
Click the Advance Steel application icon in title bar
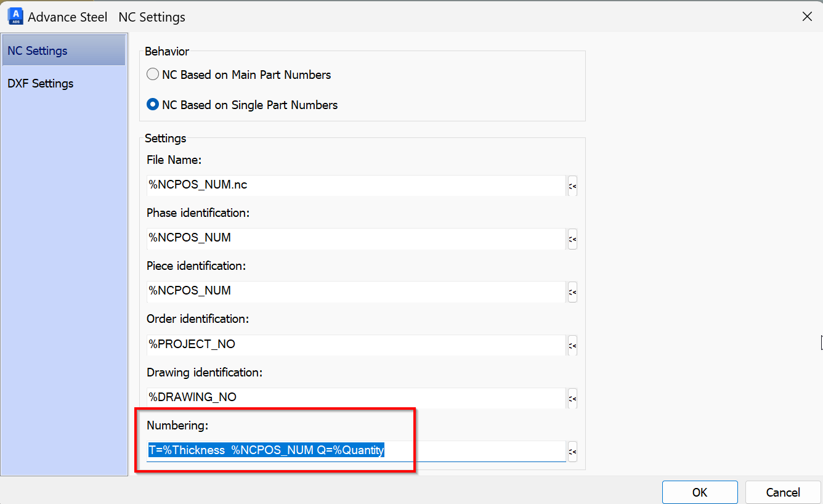[15, 16]
